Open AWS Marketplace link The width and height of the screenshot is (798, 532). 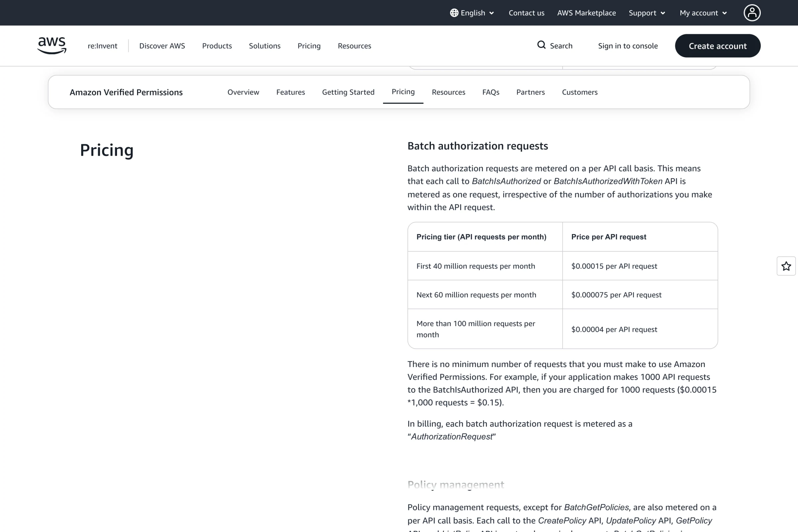[x=586, y=13]
